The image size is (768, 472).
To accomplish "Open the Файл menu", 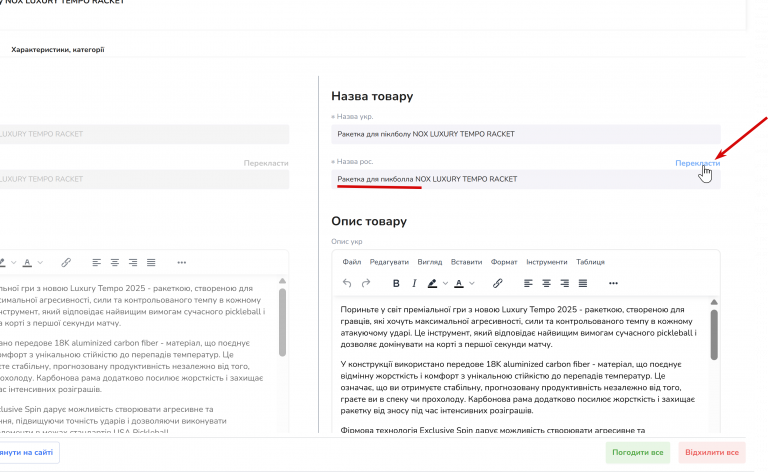I will [x=352, y=262].
